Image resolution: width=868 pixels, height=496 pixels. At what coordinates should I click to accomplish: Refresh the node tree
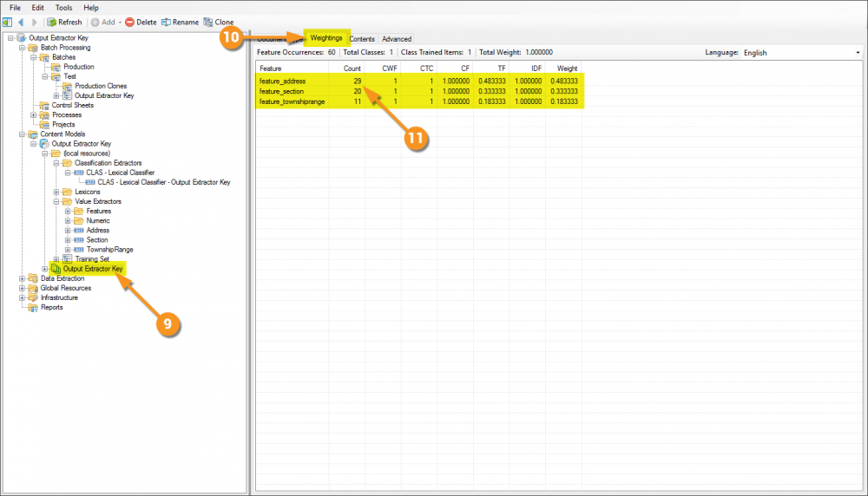coord(65,23)
